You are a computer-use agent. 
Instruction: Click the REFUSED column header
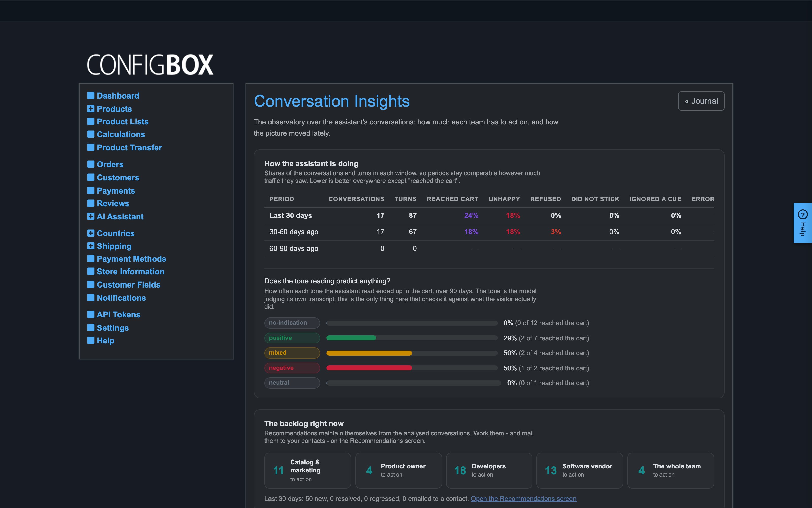tap(546, 199)
